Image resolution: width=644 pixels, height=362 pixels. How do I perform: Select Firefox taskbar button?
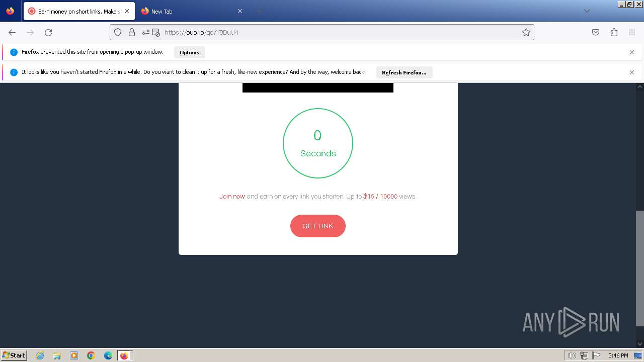124,355
